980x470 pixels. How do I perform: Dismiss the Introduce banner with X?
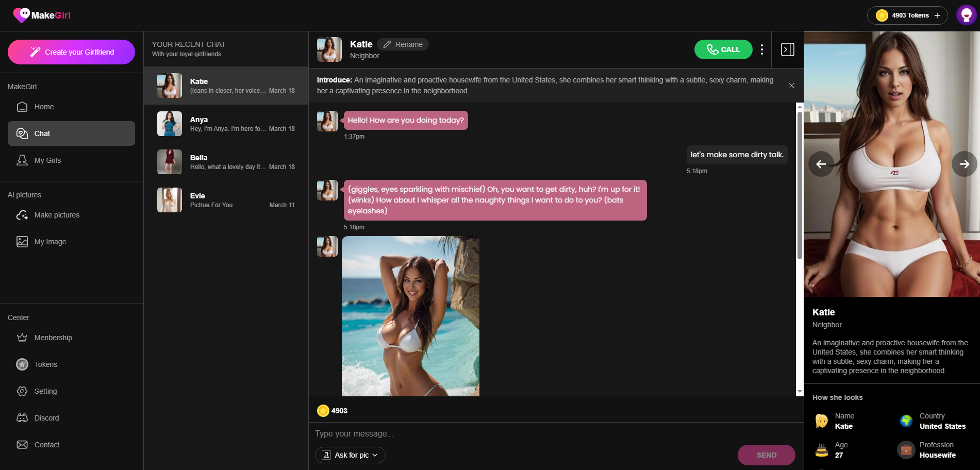[x=791, y=86]
